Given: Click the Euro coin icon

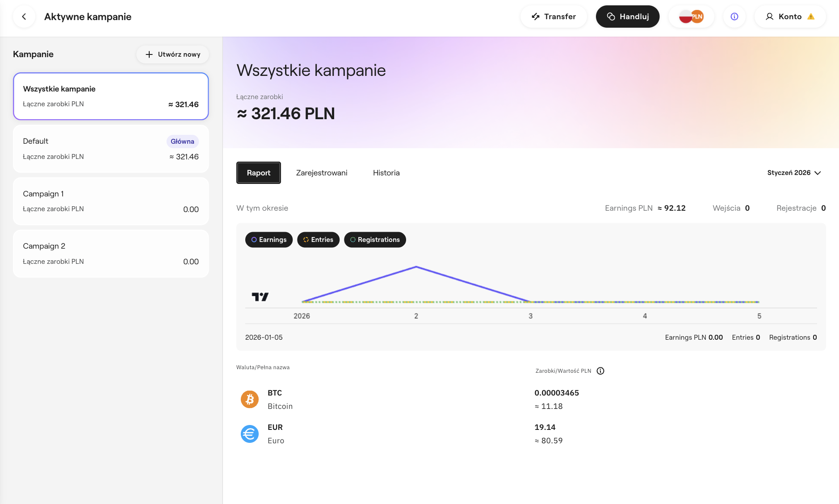Looking at the screenshot, I should tap(250, 433).
